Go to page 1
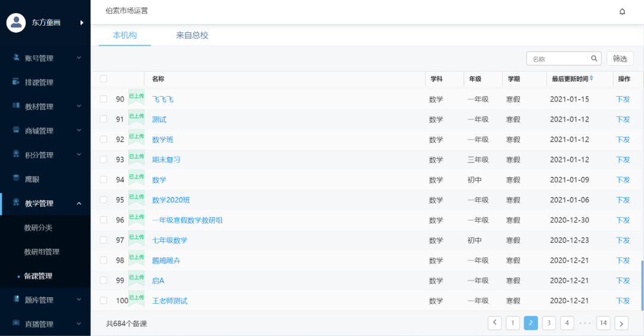 point(513,323)
